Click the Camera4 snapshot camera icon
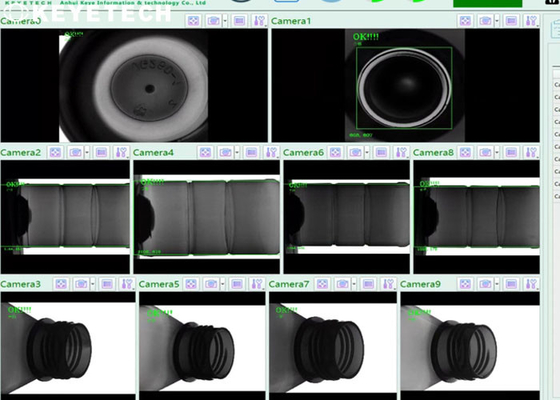This screenshot has height=400, width=560. click(x=225, y=152)
